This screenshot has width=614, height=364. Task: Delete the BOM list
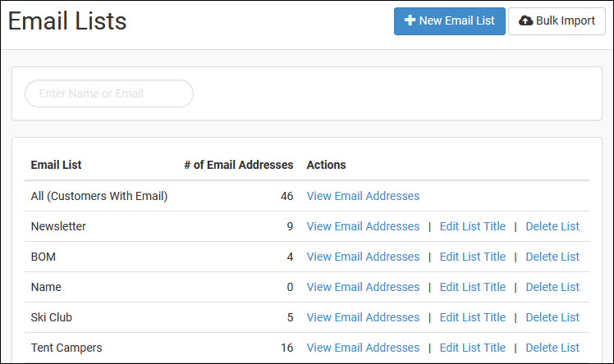[x=552, y=257]
